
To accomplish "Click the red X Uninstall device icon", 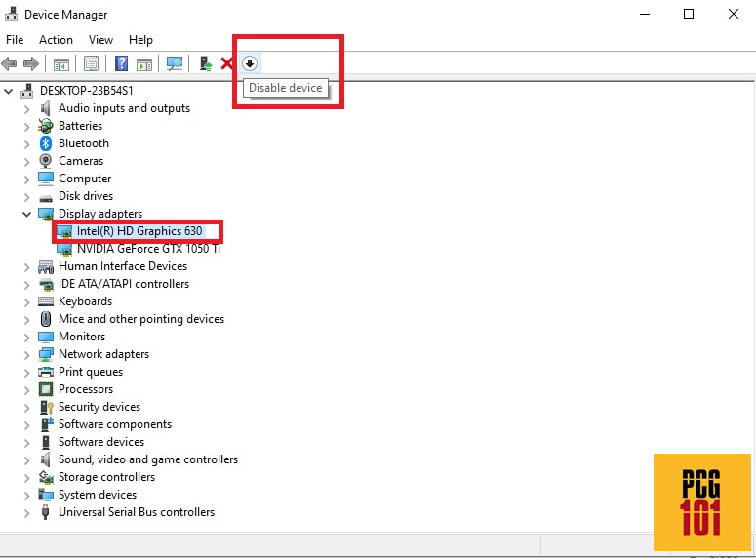I will pos(226,63).
